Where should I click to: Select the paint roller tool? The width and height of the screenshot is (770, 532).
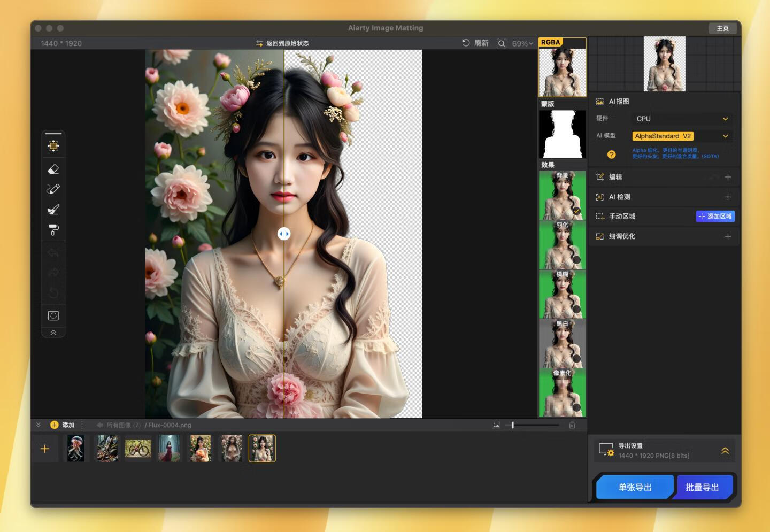[x=53, y=230]
